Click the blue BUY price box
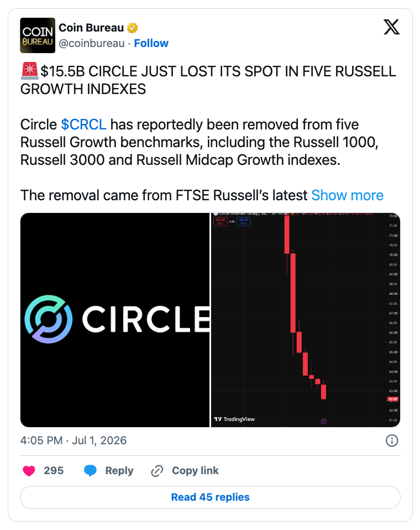Image resolution: width=420 pixels, height=530 pixels. click(243, 221)
